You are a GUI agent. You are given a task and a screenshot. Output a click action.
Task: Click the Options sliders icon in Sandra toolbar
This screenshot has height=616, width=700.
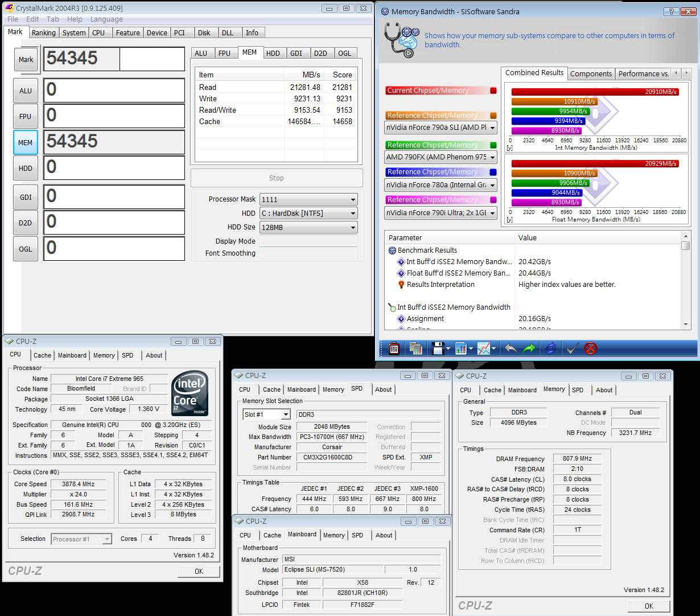pyautogui.click(x=394, y=348)
